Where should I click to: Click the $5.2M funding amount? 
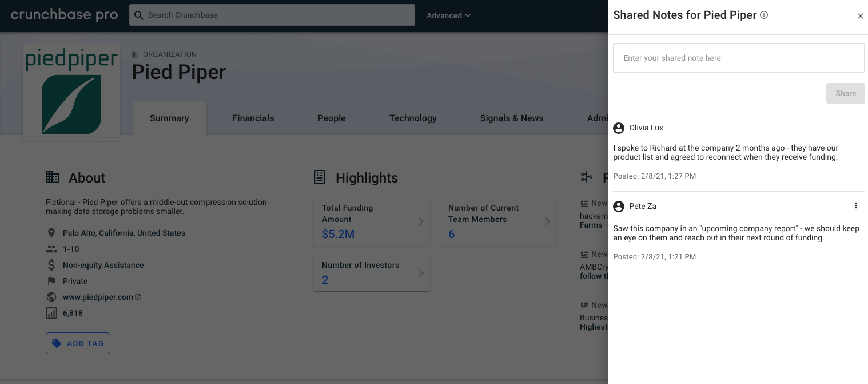(338, 234)
